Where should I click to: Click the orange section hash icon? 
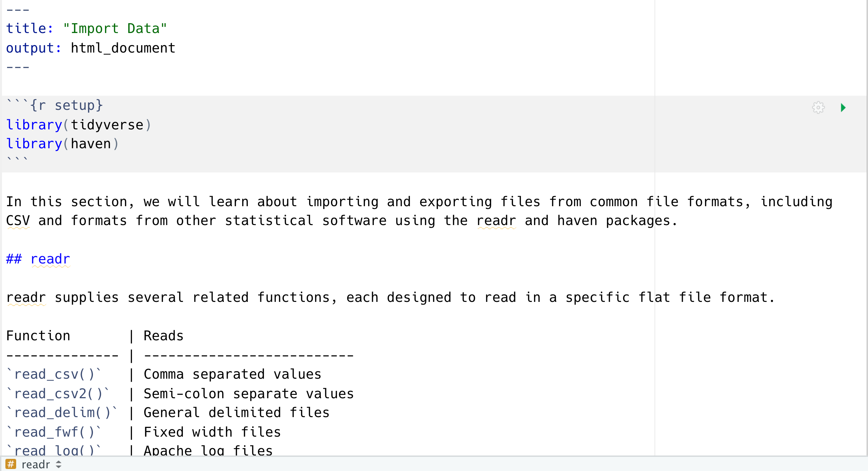(11, 464)
